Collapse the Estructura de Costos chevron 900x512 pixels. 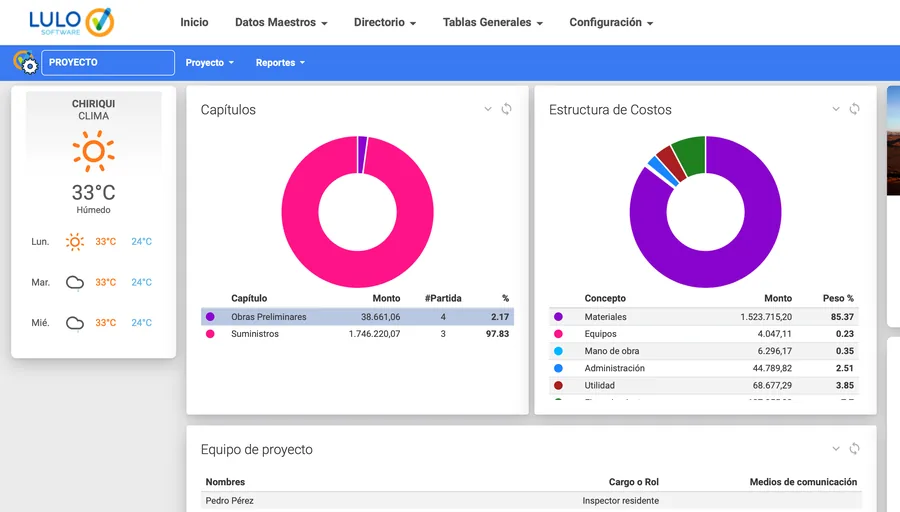(x=836, y=109)
